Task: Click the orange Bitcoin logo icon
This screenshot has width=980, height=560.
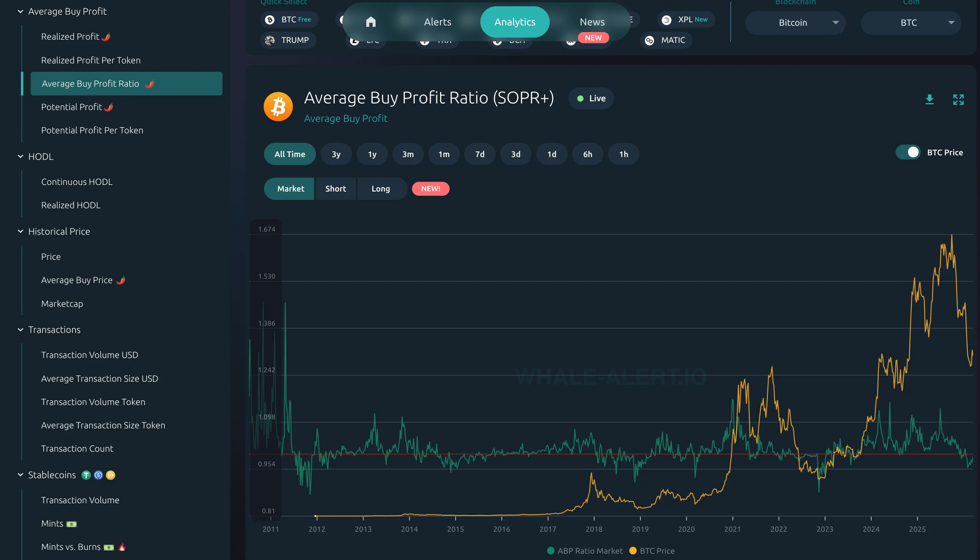Action: pyautogui.click(x=278, y=107)
